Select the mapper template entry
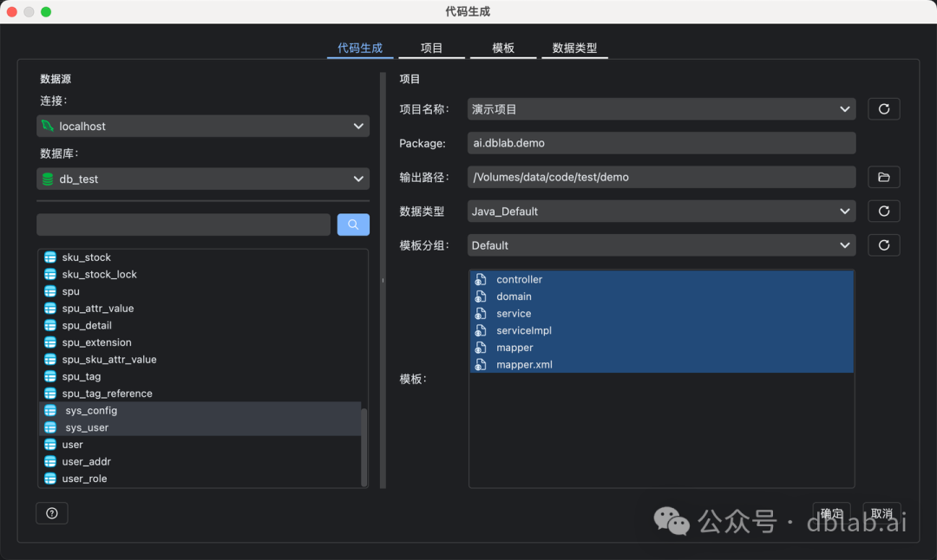The height and width of the screenshot is (560, 937). click(661, 348)
